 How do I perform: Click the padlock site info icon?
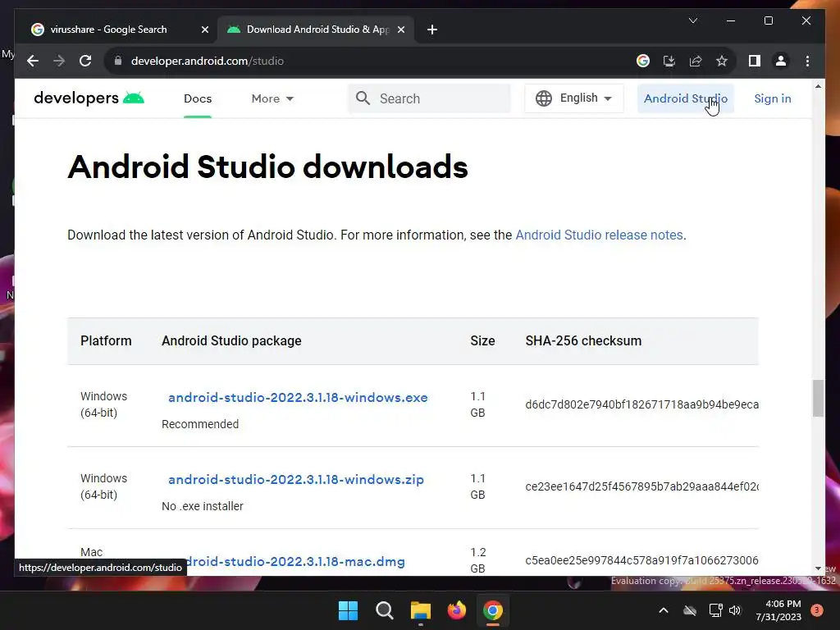tap(118, 61)
